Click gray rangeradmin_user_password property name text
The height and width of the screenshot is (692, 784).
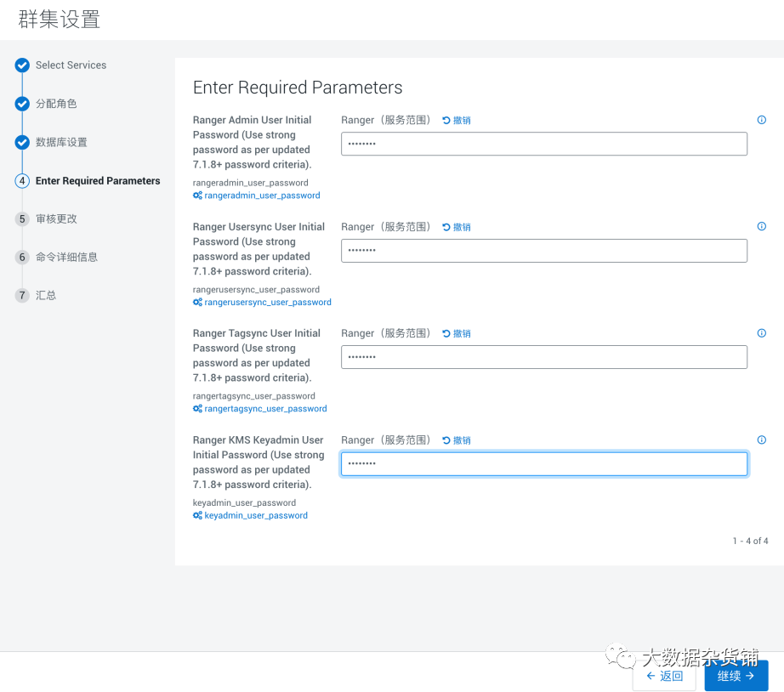(x=251, y=183)
